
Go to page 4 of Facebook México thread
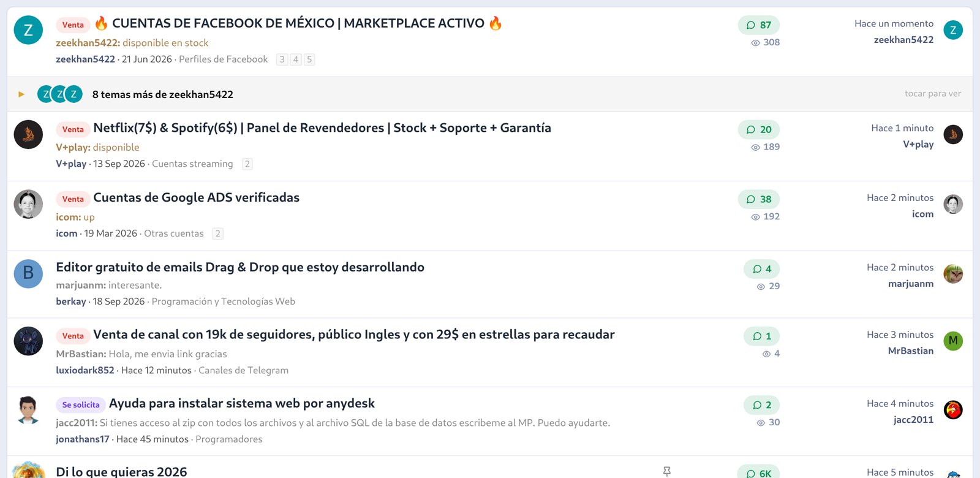296,59
